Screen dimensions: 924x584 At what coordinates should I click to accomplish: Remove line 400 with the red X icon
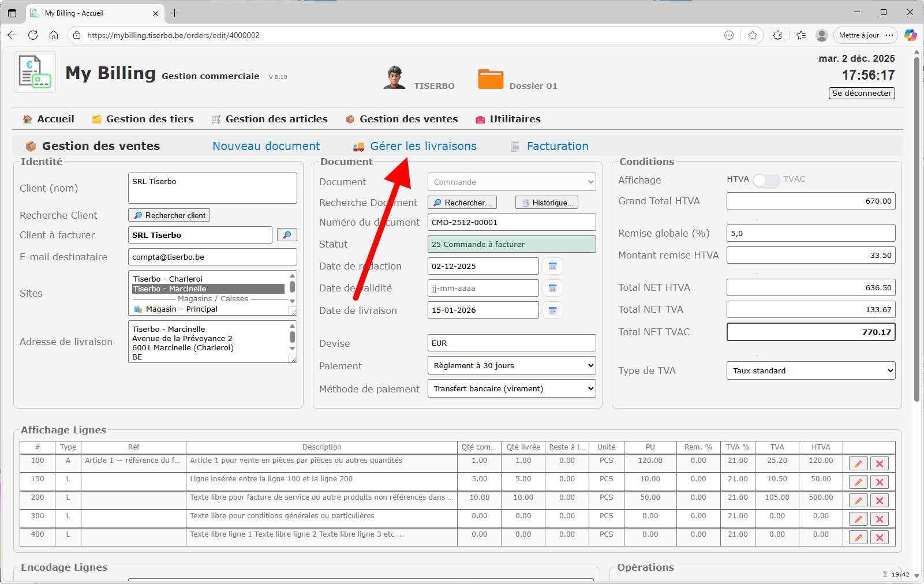point(880,538)
